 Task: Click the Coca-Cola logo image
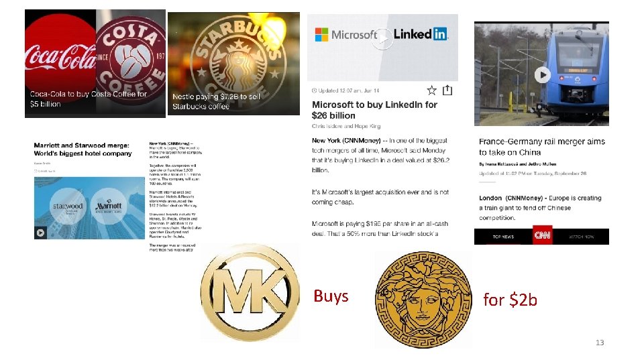point(60,56)
